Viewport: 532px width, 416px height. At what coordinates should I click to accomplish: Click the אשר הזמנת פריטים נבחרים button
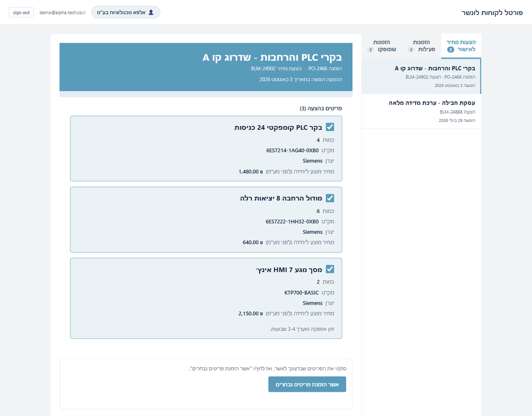pos(307,384)
